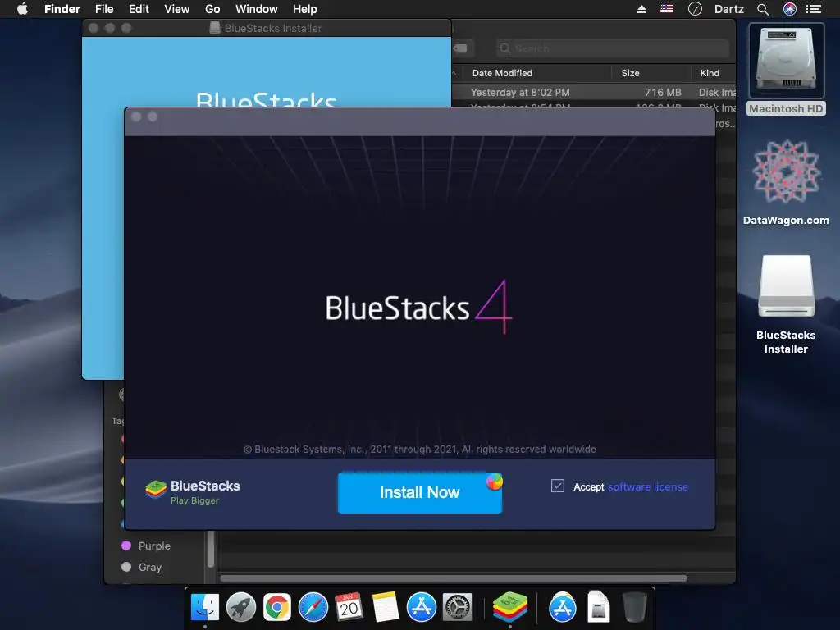Toggle the Accept software license checkbox
Image resolution: width=840 pixels, height=630 pixels.
point(558,486)
